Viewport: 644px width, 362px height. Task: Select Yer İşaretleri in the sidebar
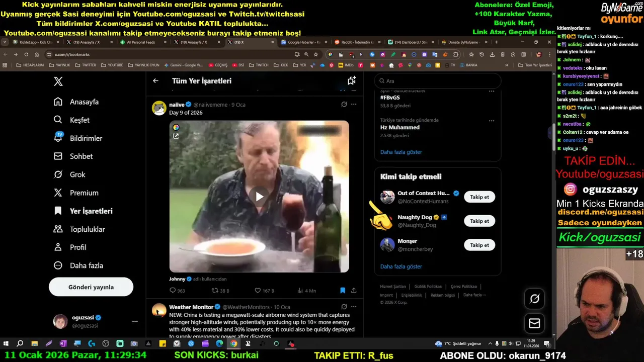point(83,211)
